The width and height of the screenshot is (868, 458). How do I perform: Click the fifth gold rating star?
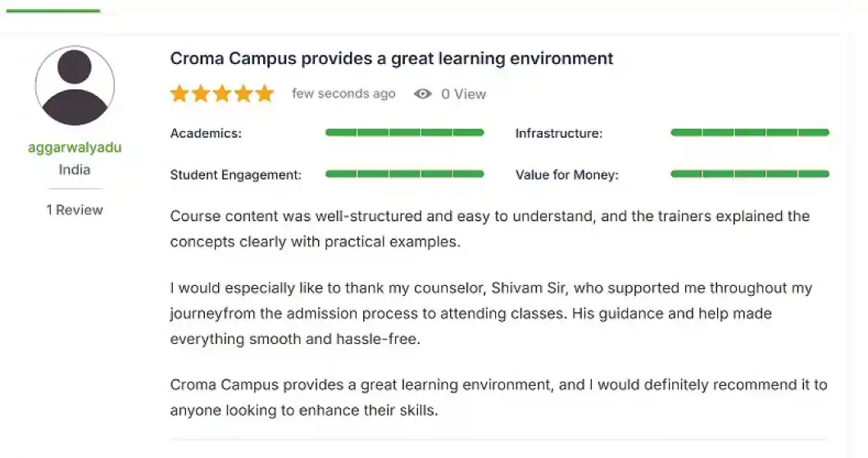(265, 93)
